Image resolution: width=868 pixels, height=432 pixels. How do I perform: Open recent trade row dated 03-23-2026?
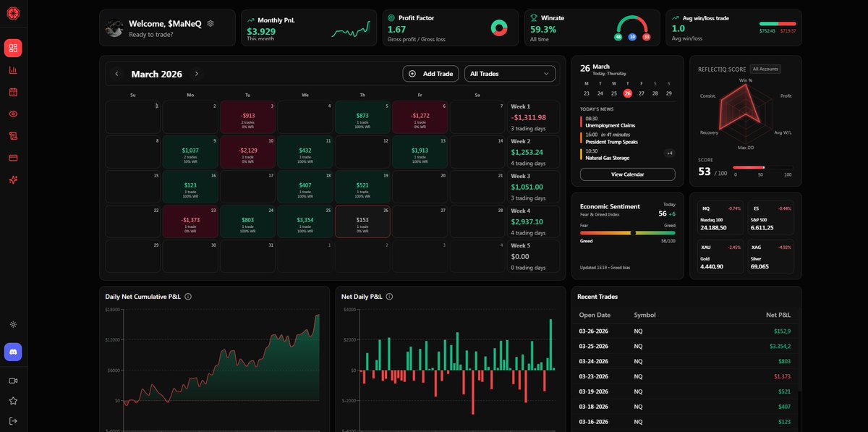[x=685, y=376]
